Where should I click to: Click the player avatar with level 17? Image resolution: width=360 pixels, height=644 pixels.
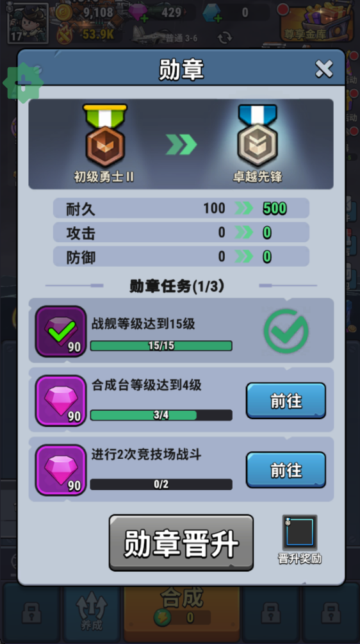click(28, 22)
